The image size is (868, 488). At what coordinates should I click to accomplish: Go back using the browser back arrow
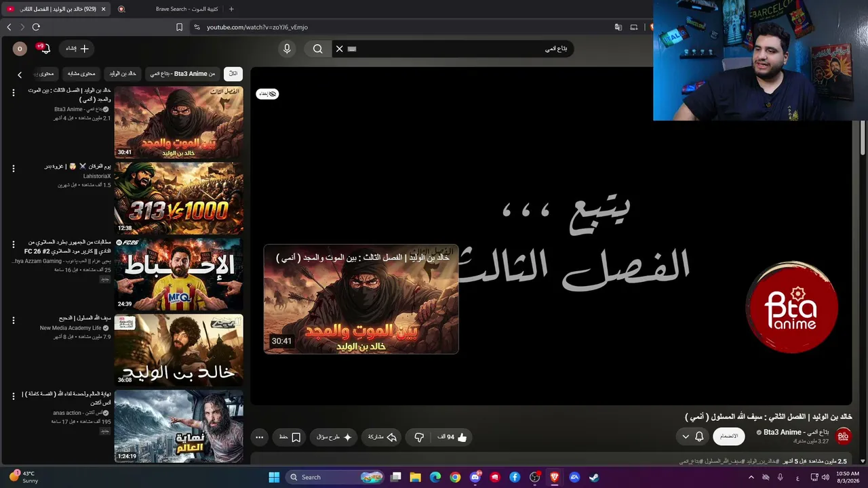pos(9,27)
